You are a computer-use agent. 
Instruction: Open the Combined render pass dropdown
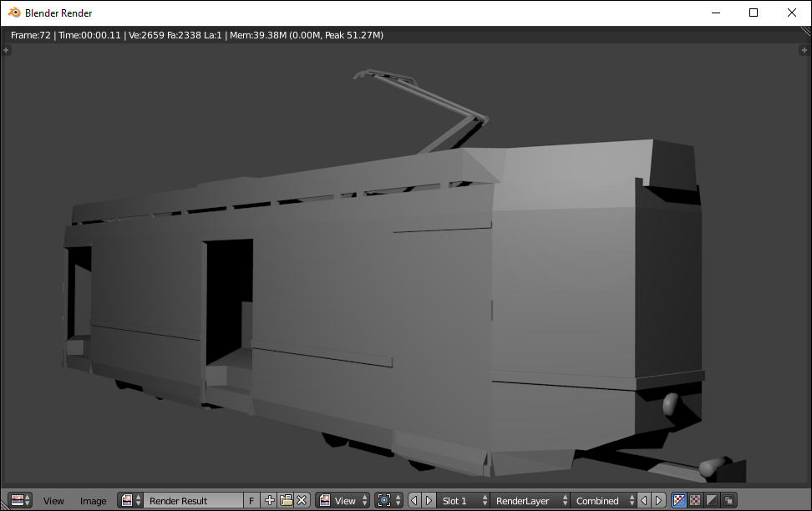603,501
